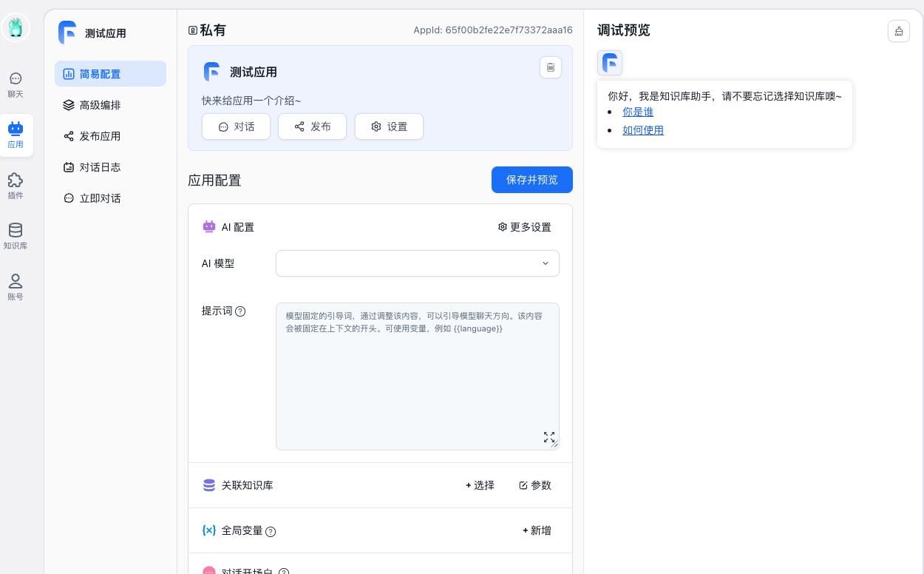Viewport: 924px width, 574px height.
Task: Open the 知识库 knowledge base section
Action: point(16,236)
